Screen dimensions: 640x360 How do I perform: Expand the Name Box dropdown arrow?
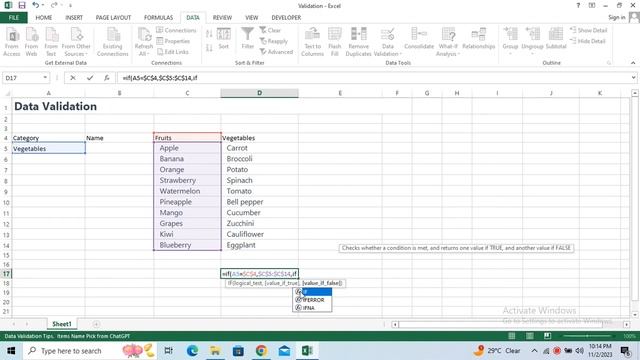pyautogui.click(x=45, y=78)
